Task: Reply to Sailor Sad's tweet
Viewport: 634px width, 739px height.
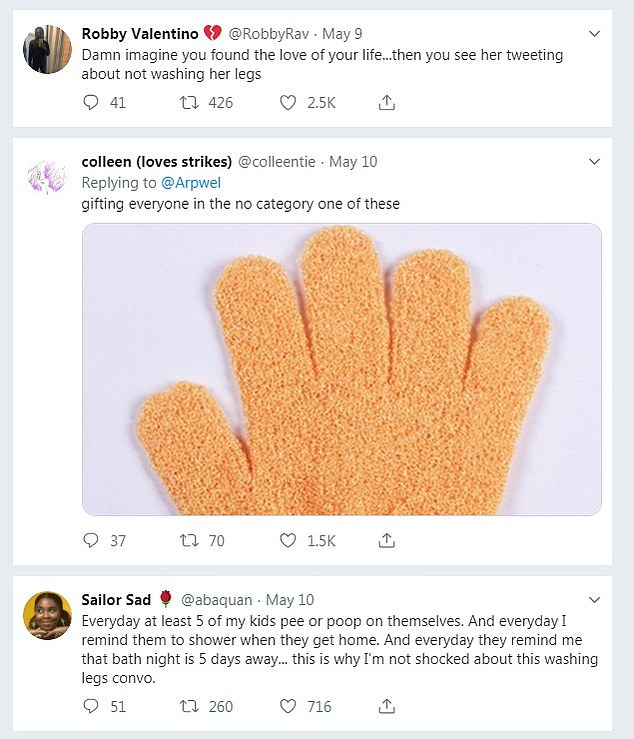Action: (x=91, y=706)
